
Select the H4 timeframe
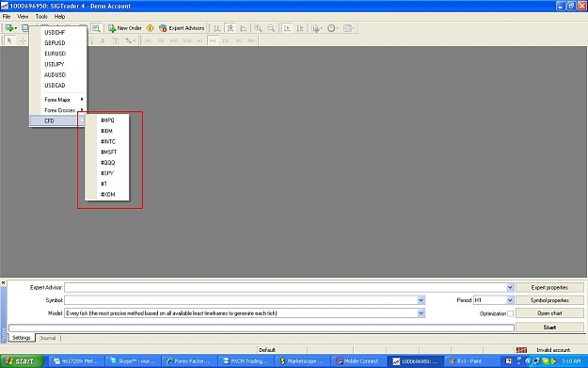213,40
